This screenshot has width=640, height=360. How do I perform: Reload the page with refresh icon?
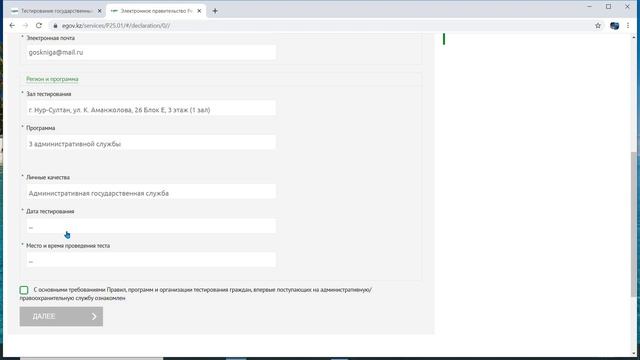(x=39, y=25)
